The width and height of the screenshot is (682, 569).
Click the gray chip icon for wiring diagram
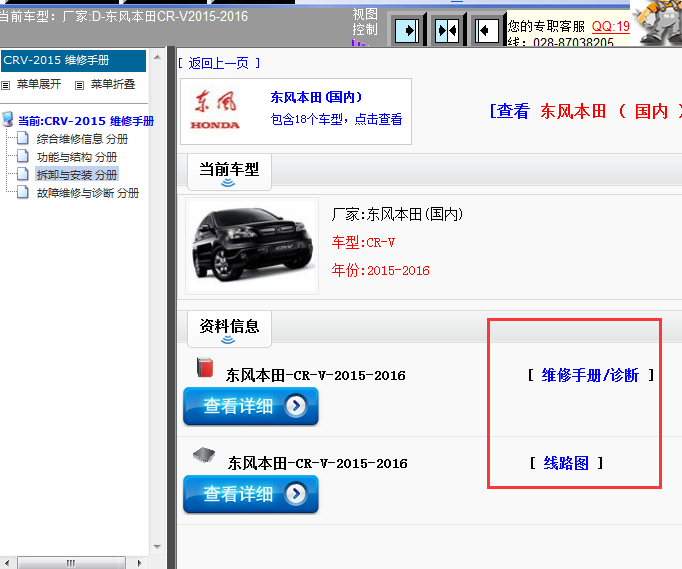pyautogui.click(x=204, y=455)
